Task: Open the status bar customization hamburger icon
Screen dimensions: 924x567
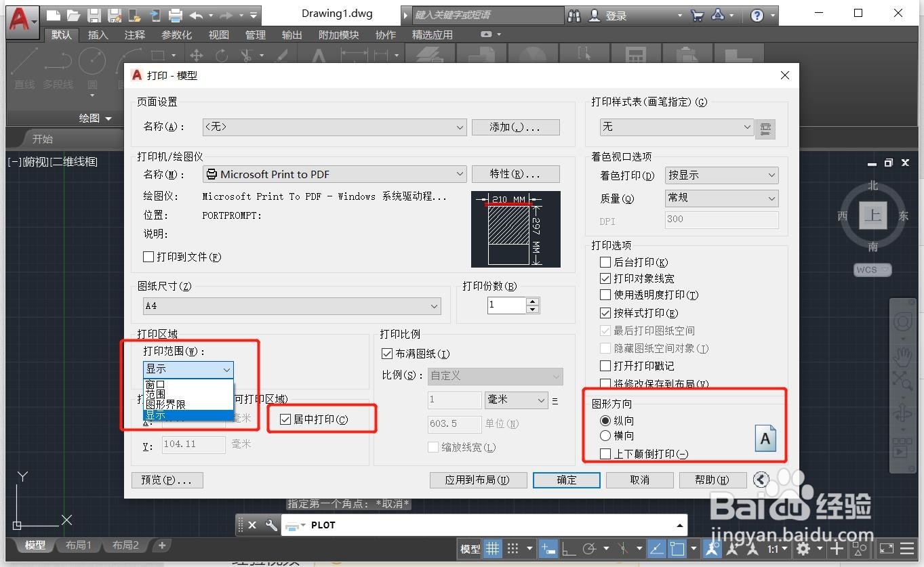Action: [x=907, y=548]
